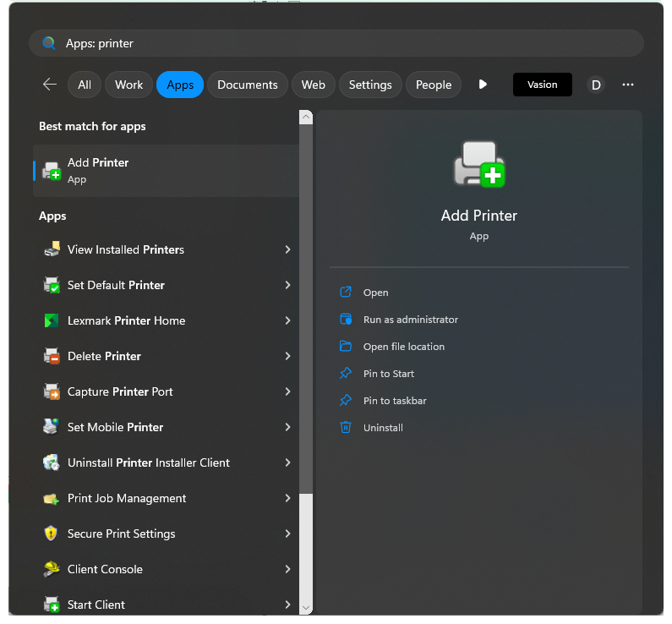Expand Print Job Management chevron
Image resolution: width=672 pixels, height=624 pixels.
point(287,498)
